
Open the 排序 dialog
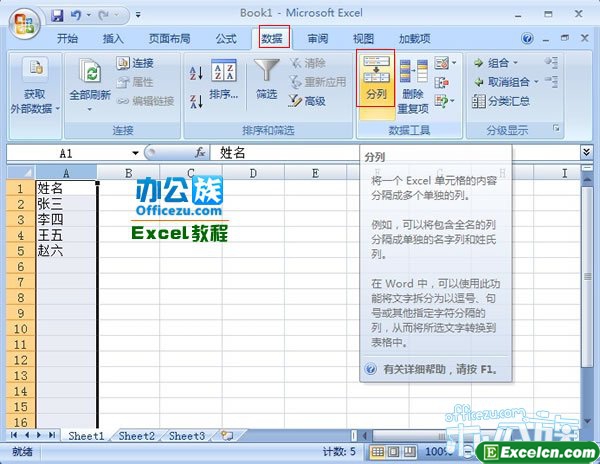click(x=223, y=80)
